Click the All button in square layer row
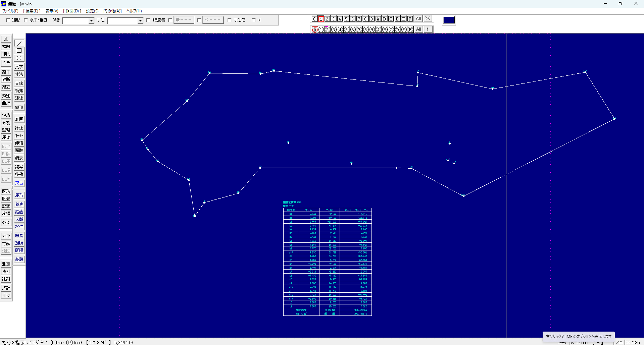This screenshot has width=644, height=345. coord(418,19)
